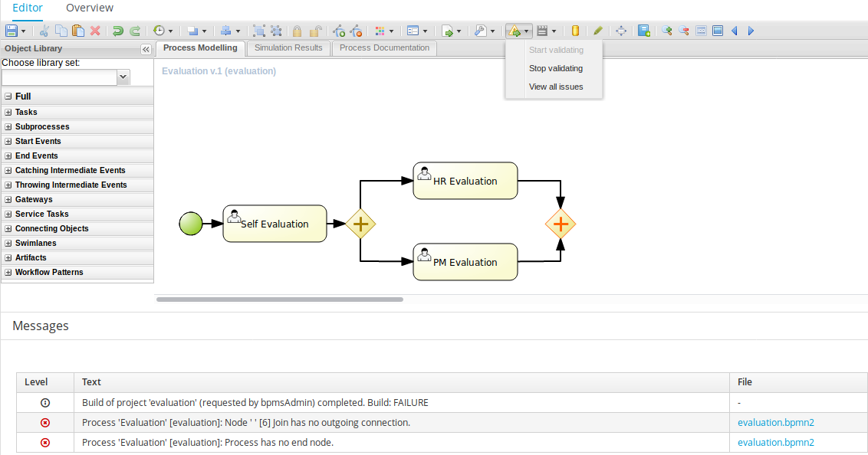Click the canvas horizontal scrollbar
This screenshot has width=868, height=455.
coord(280,300)
